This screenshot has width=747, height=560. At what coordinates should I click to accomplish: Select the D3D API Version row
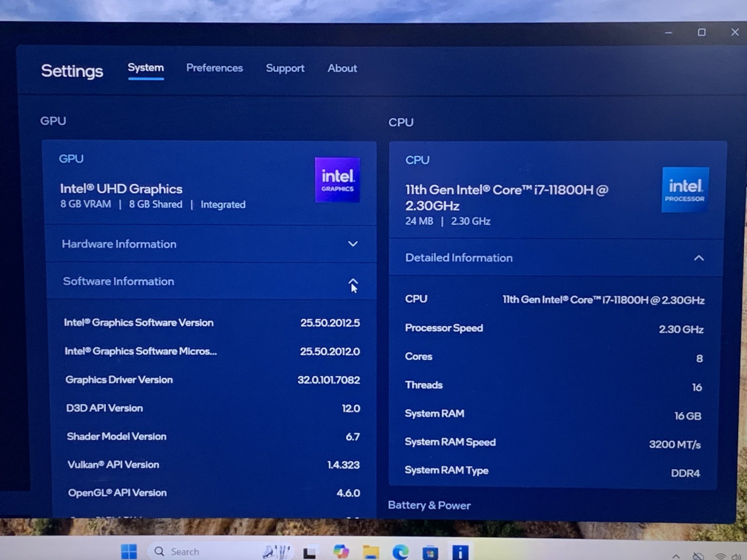(213, 408)
